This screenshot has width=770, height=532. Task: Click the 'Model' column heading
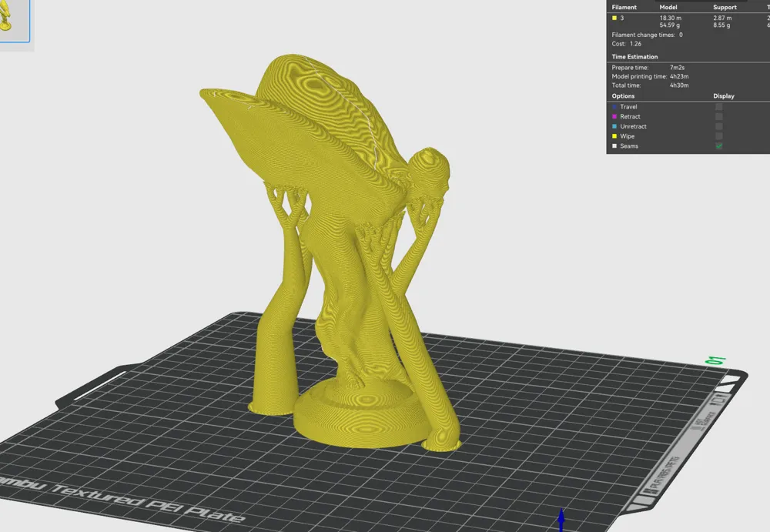coord(668,8)
